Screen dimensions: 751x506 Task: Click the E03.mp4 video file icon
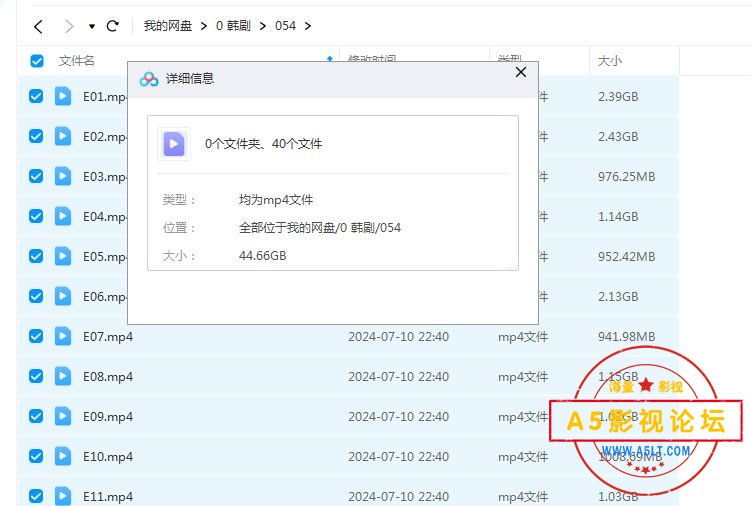(63, 176)
